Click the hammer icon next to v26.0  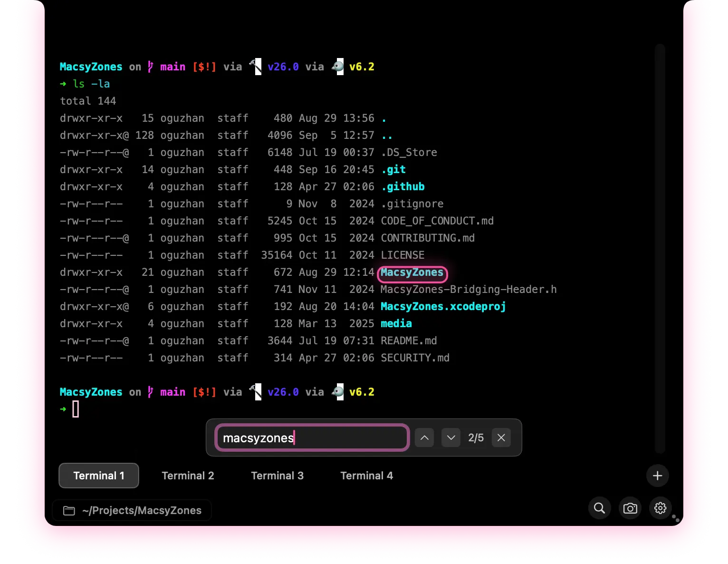256,66
